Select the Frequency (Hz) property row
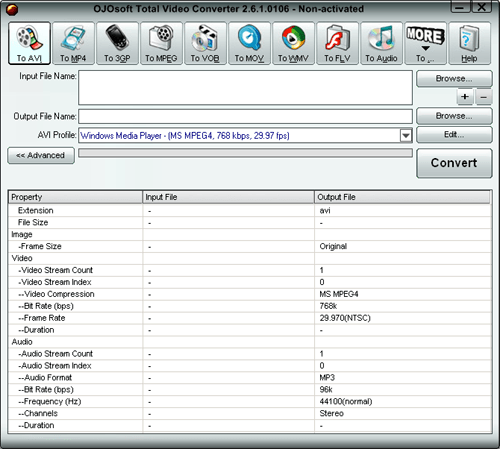Viewport: 500px width, 449px height. [x=250, y=402]
